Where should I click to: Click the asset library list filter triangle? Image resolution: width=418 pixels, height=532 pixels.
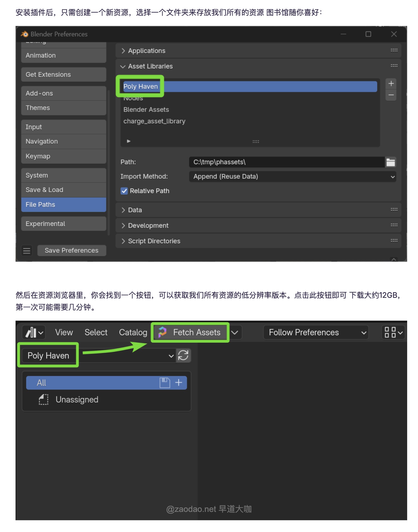128,141
